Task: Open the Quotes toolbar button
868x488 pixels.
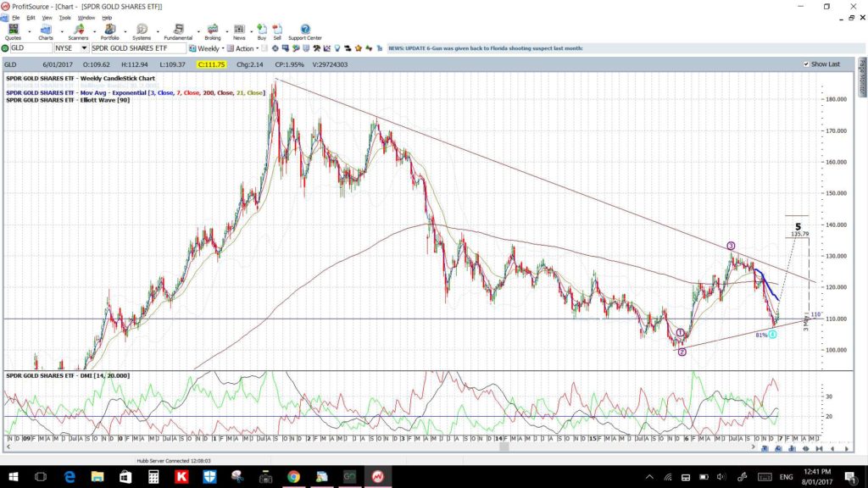Action: tap(13, 32)
